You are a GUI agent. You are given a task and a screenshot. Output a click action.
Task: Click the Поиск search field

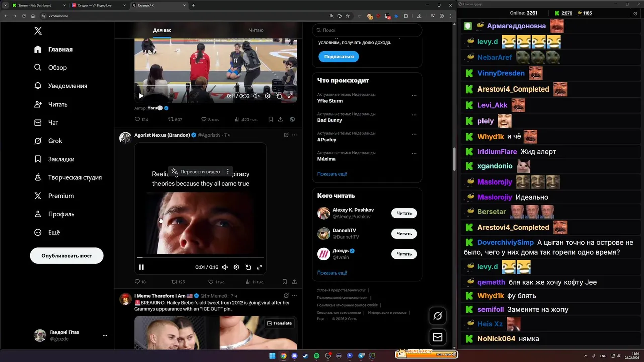click(367, 30)
